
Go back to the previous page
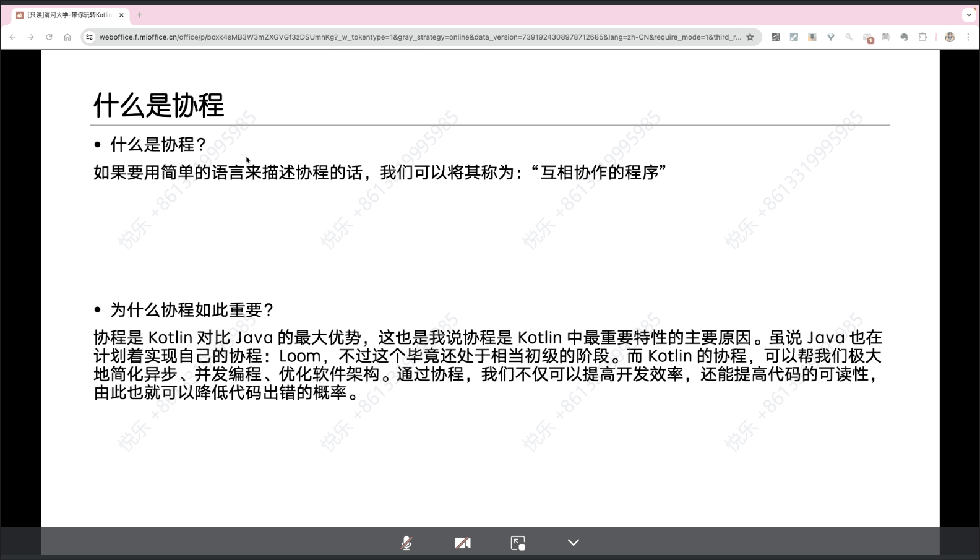coord(12,37)
